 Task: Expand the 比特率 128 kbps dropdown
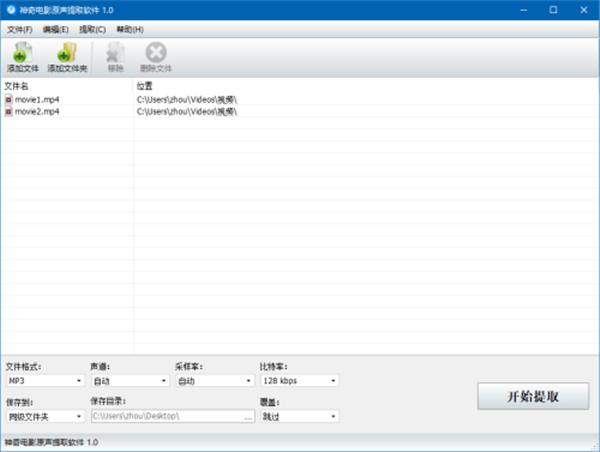[300, 381]
